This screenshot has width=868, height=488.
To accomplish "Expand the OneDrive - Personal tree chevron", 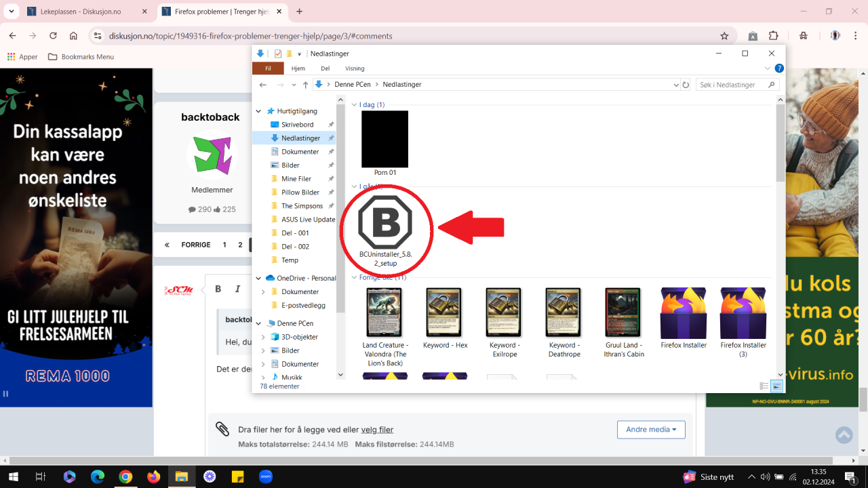I will coord(258,278).
